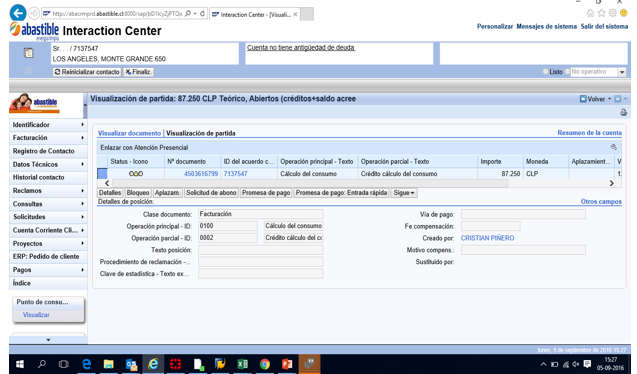Click the Bloqueo button
This screenshot has height=374, width=637.
pos(138,193)
